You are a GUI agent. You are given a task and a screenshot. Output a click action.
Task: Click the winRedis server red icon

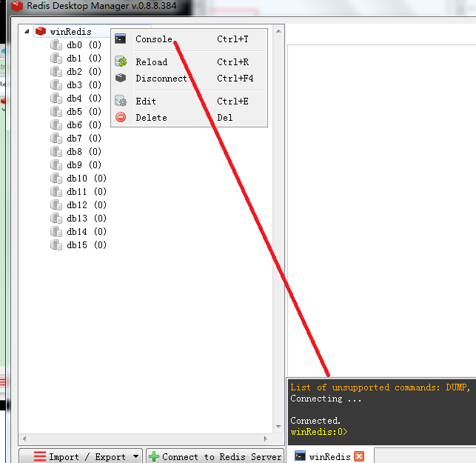coord(41,31)
